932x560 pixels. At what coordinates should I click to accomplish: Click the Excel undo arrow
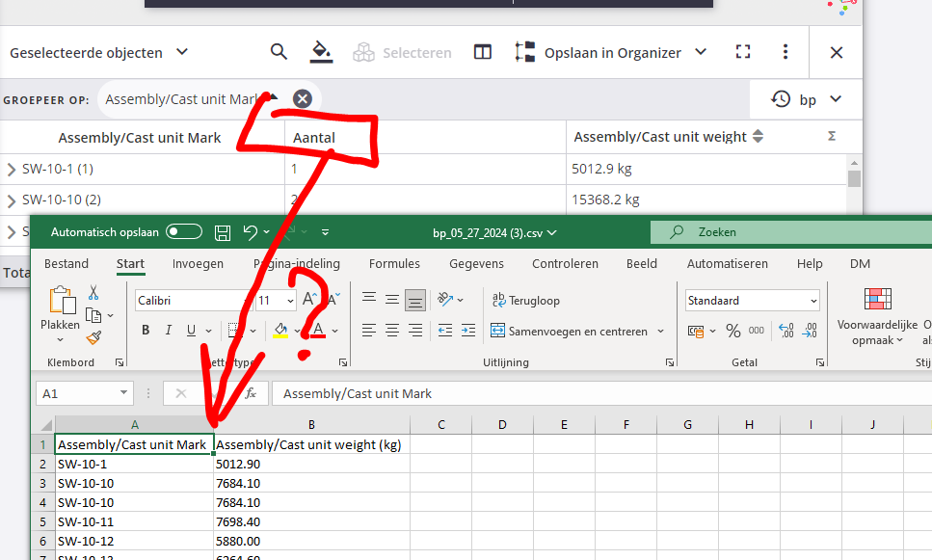[251, 232]
